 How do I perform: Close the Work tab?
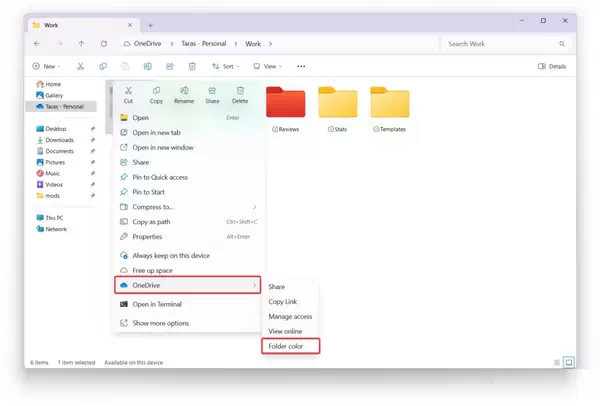(130, 25)
